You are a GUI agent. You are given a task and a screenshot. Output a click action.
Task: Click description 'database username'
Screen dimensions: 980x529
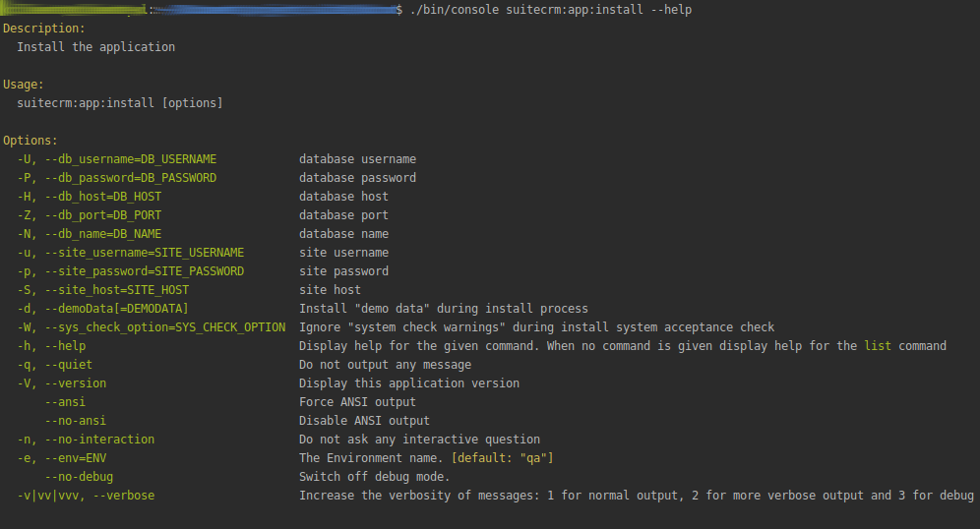tap(357, 159)
